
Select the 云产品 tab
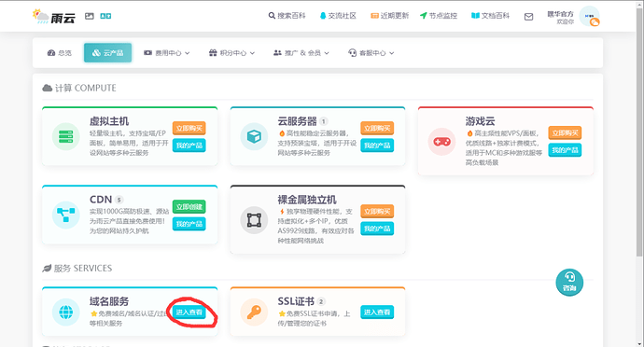pyautogui.click(x=107, y=53)
